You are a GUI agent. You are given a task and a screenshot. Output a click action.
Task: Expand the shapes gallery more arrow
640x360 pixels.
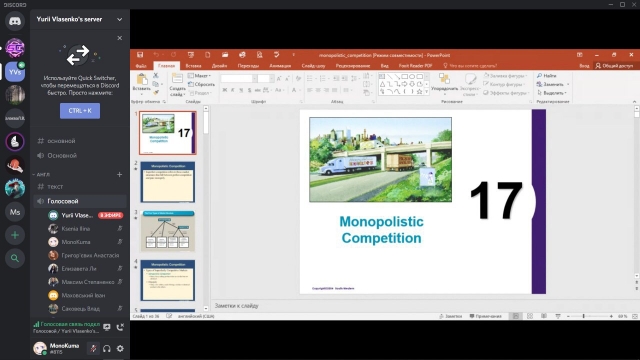[427, 92]
